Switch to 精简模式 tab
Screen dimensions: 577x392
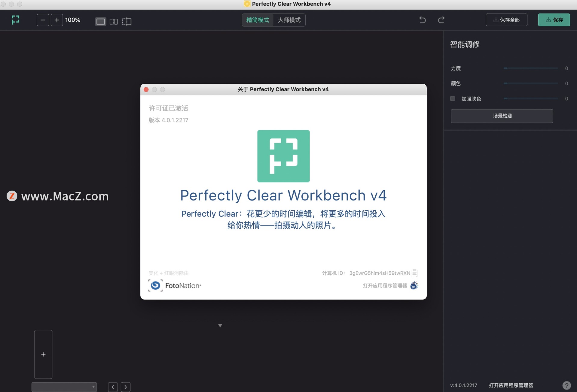coord(258,20)
